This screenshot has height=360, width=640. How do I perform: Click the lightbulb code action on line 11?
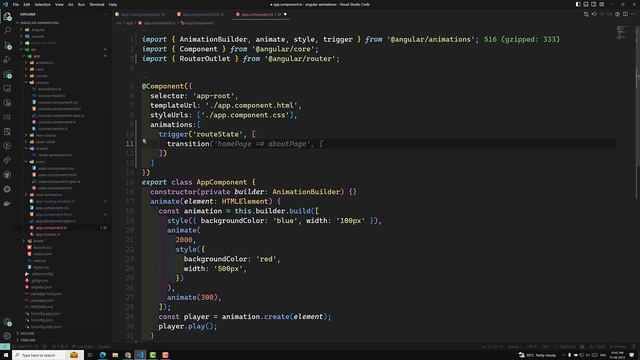tap(144, 141)
